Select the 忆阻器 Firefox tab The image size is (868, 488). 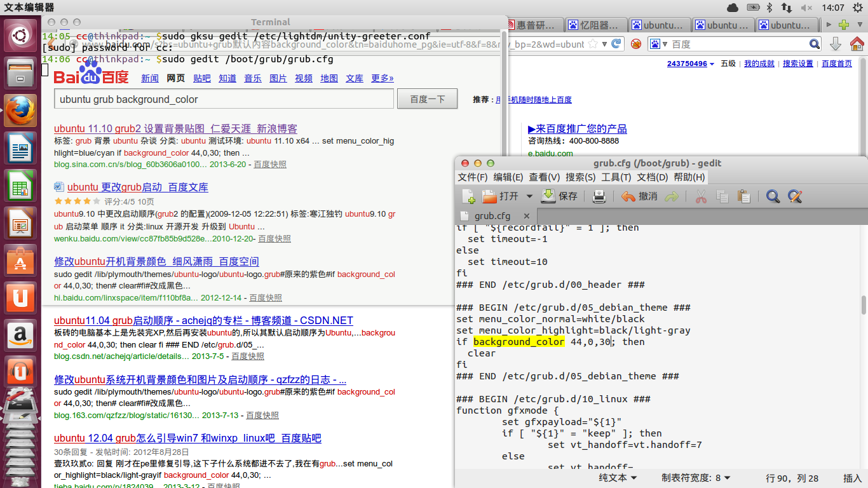pyautogui.click(x=596, y=25)
